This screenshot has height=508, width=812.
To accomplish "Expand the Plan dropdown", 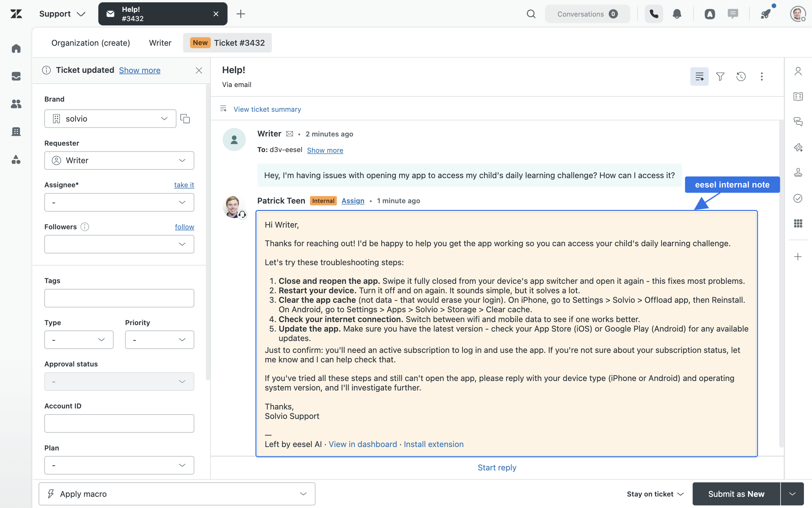I will 119,465.
